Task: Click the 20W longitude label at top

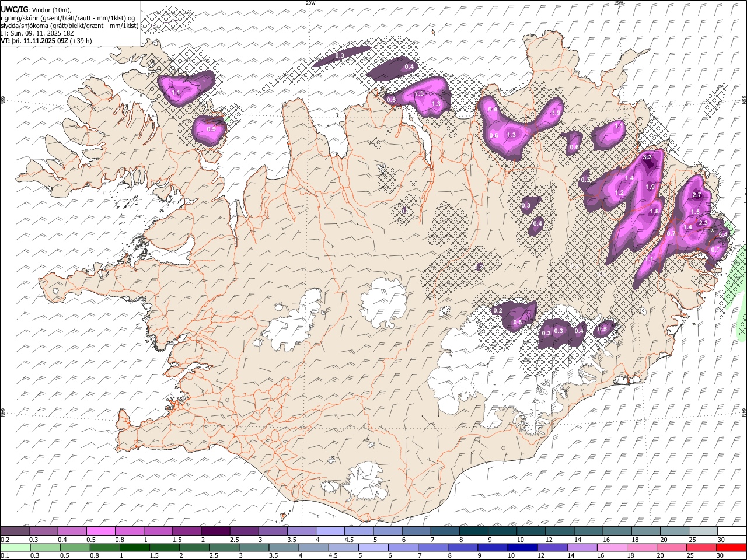Action: tap(310, 3)
